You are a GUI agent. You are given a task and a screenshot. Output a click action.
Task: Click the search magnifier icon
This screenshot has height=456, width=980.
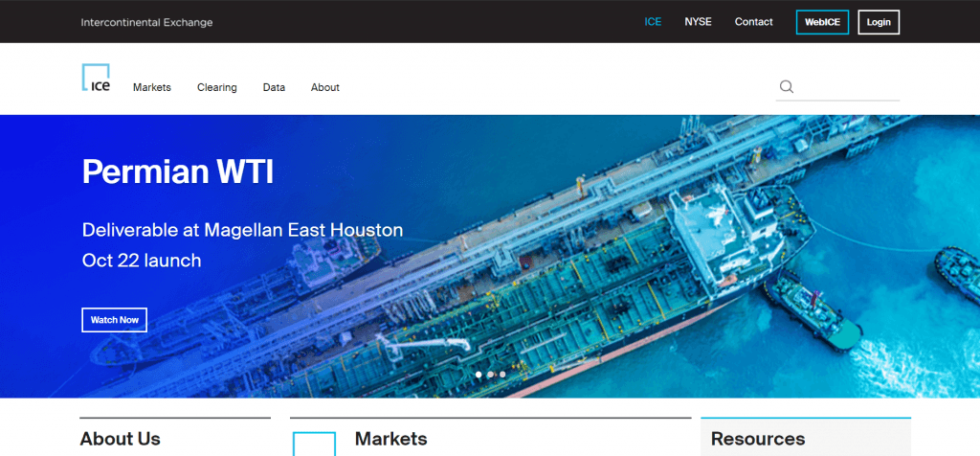787,87
